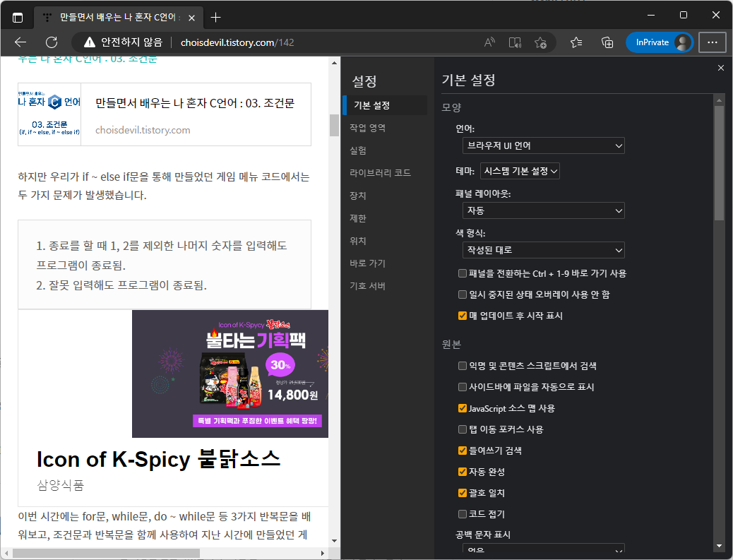Click the page scroll right arrow
The width and height of the screenshot is (733, 560).
tap(323, 553)
